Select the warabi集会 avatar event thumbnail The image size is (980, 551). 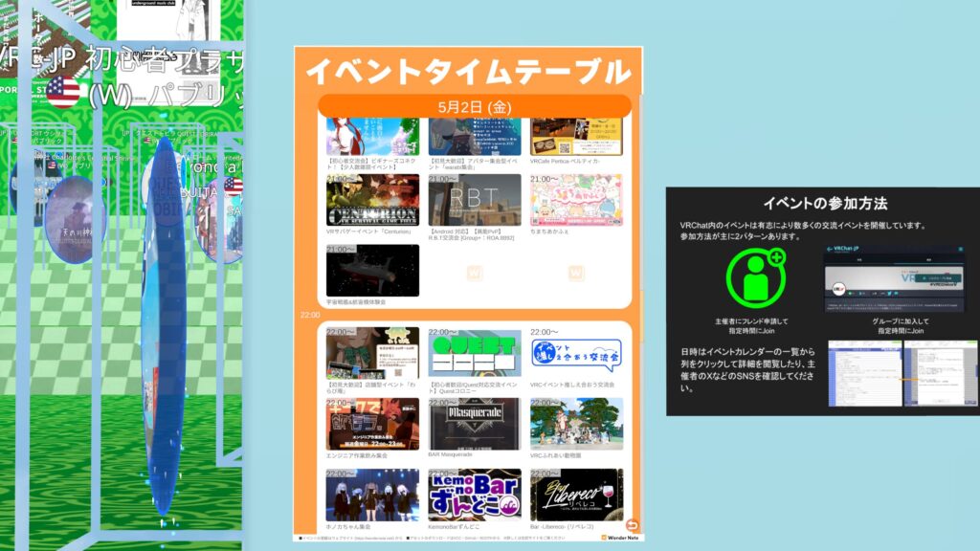475,137
